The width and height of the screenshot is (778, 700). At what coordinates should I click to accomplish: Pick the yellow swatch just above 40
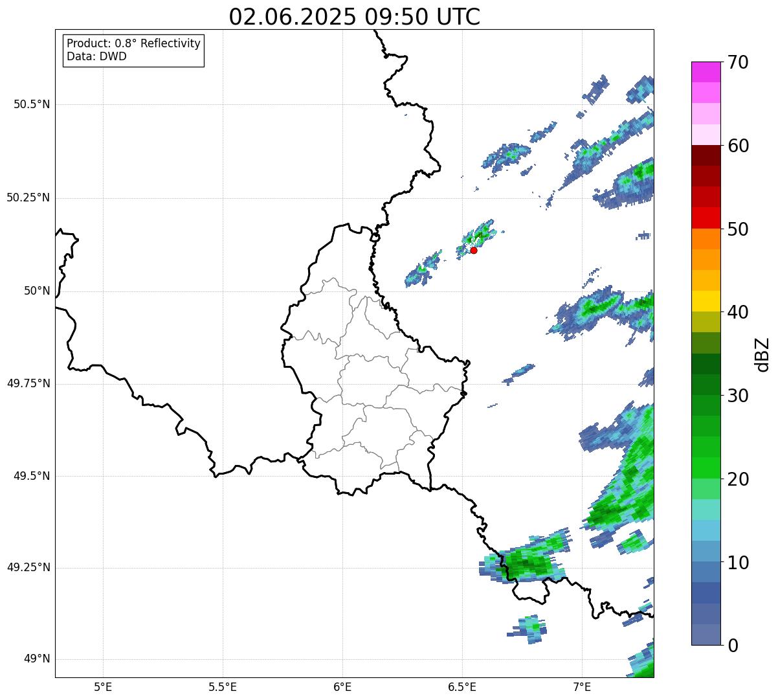pyautogui.click(x=706, y=301)
